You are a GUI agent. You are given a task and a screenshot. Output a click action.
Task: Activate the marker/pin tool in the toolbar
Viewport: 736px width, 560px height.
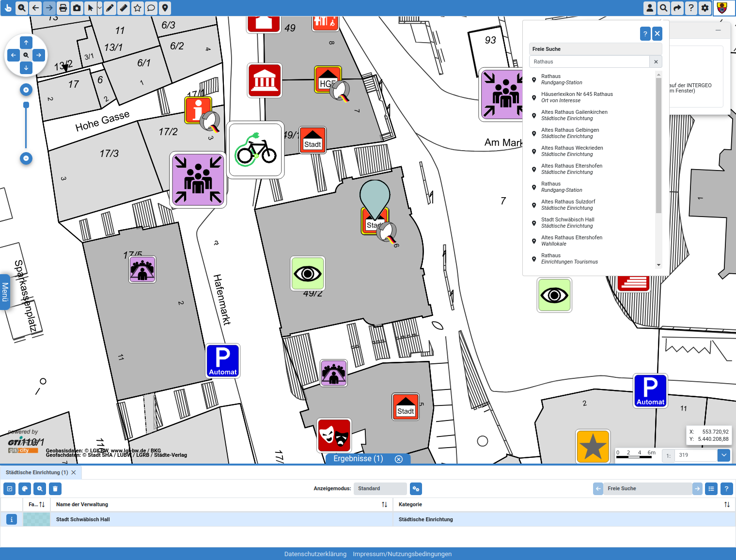pos(165,8)
